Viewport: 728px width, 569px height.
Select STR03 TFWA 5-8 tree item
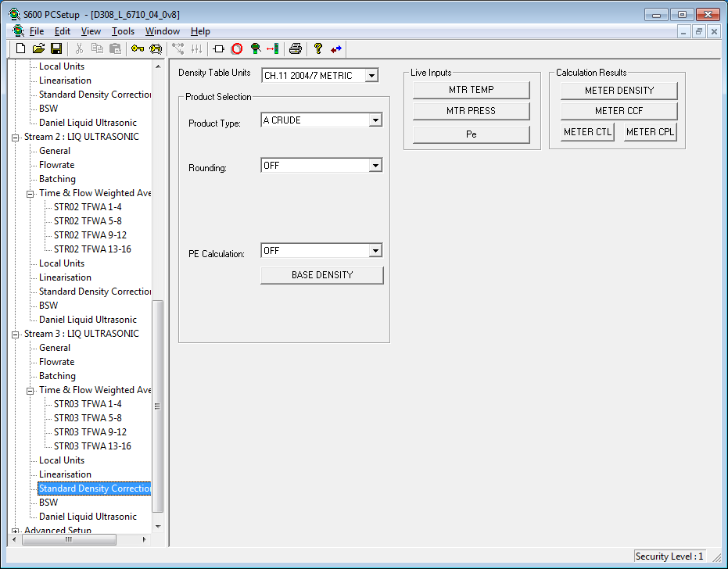tap(88, 418)
